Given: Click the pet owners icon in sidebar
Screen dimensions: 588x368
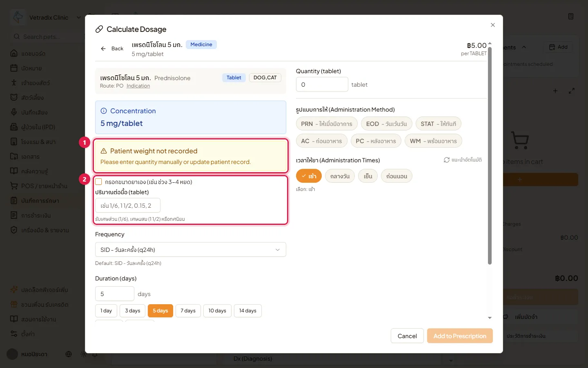Looking at the screenshot, I should click(x=14, y=83).
